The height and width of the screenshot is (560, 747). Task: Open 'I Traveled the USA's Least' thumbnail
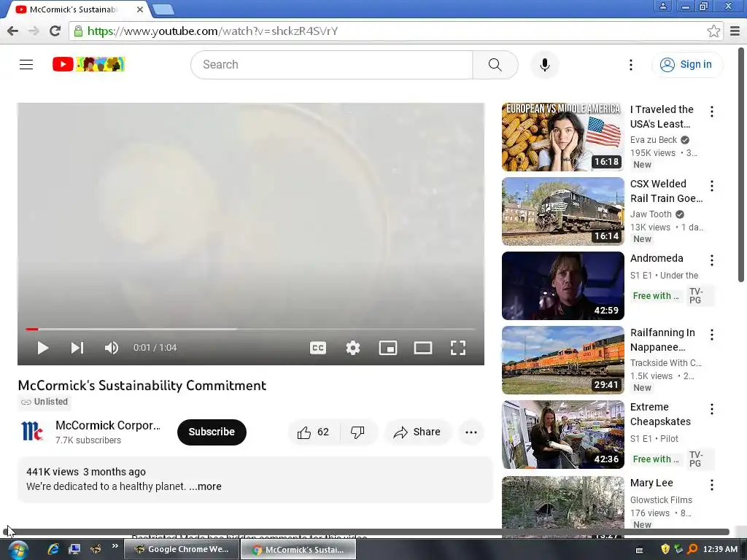point(562,136)
